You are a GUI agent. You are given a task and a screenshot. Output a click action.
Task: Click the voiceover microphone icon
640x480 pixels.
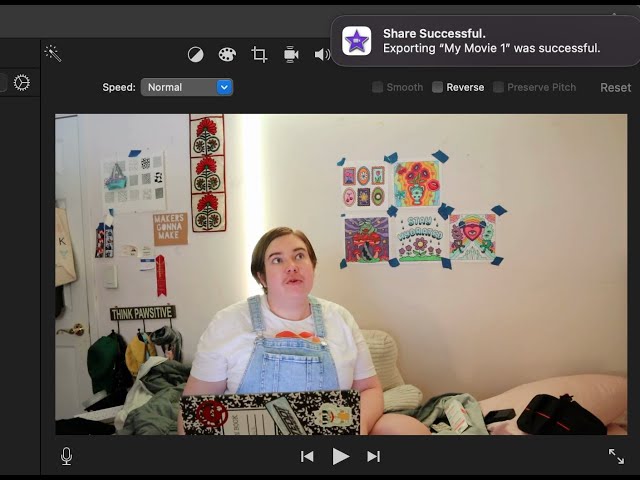pyautogui.click(x=67, y=456)
